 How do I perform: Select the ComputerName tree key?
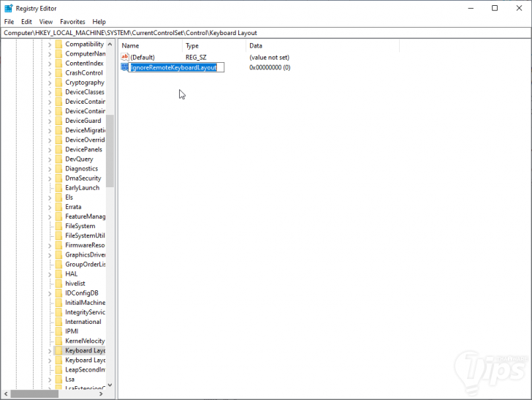pyautogui.click(x=85, y=53)
